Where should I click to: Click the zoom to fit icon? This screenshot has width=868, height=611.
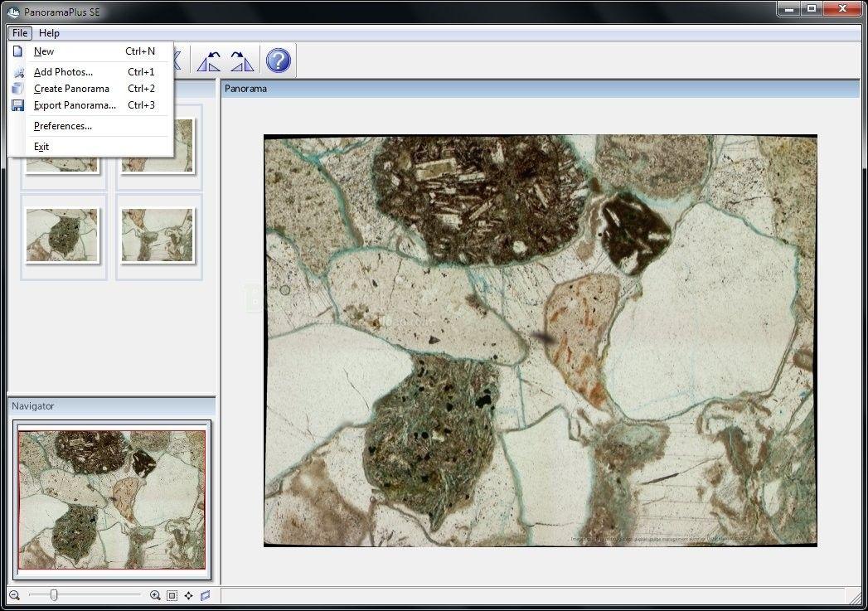pyautogui.click(x=172, y=595)
